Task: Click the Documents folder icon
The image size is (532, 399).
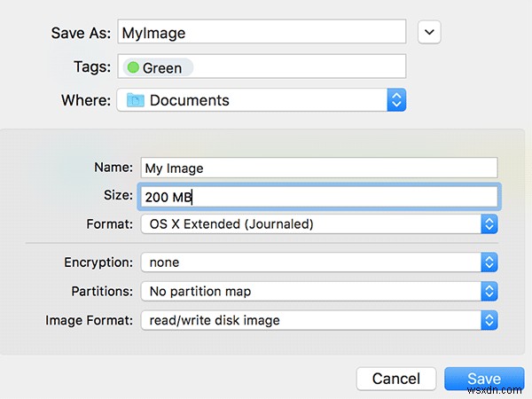Action: click(x=135, y=100)
